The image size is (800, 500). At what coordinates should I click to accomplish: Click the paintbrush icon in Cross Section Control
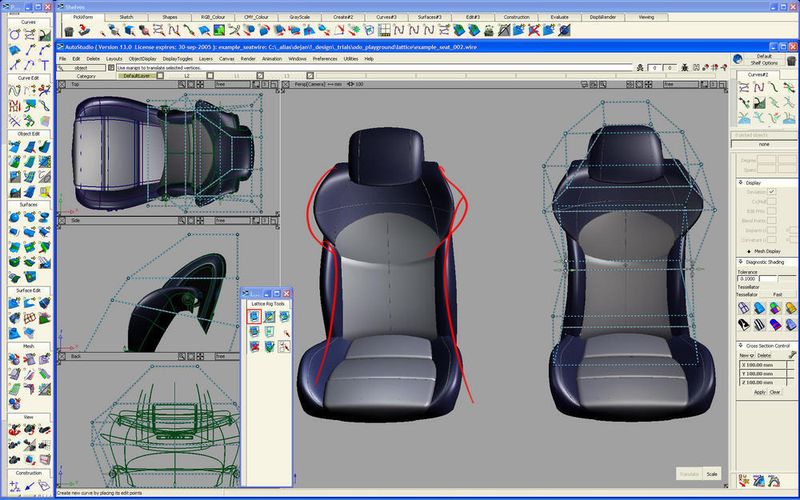point(792,354)
